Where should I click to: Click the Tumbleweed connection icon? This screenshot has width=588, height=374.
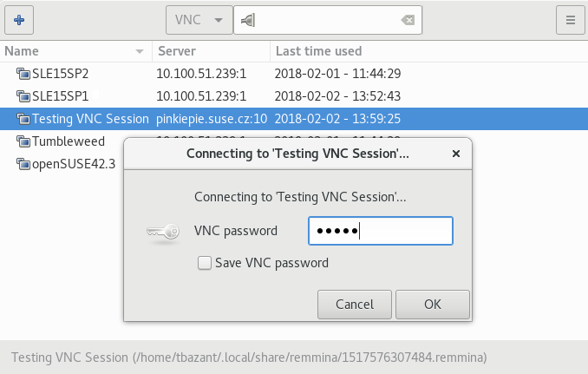coord(23,141)
